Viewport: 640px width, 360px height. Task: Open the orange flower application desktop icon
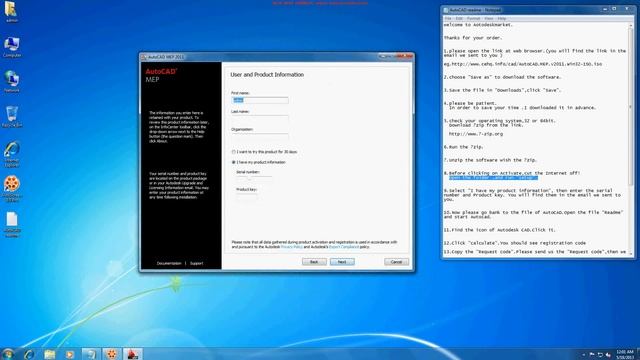(12, 189)
